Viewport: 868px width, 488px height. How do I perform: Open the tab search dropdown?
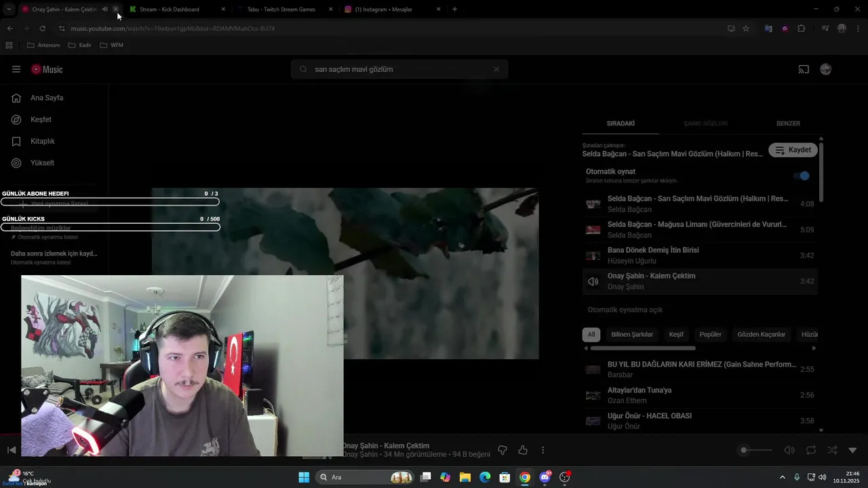tap(9, 9)
